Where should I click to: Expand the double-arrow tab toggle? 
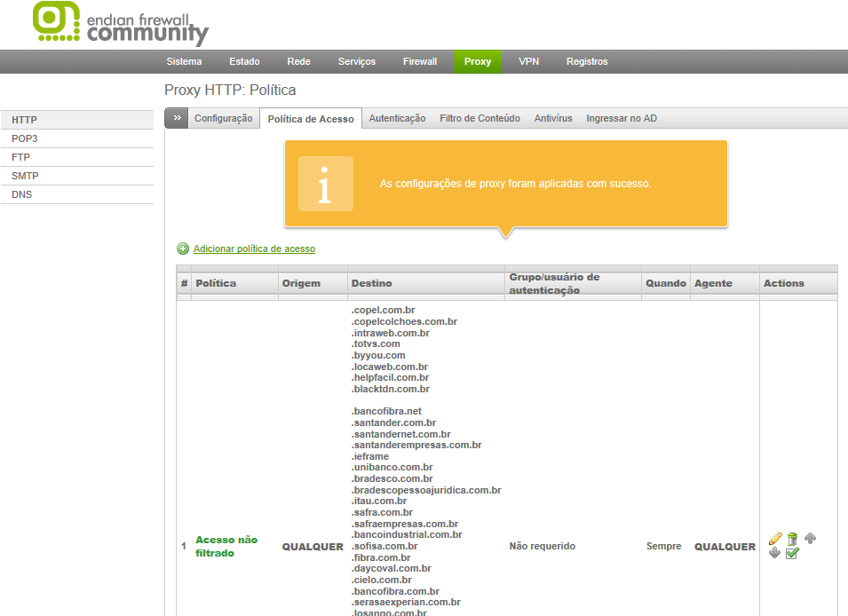pyautogui.click(x=177, y=118)
